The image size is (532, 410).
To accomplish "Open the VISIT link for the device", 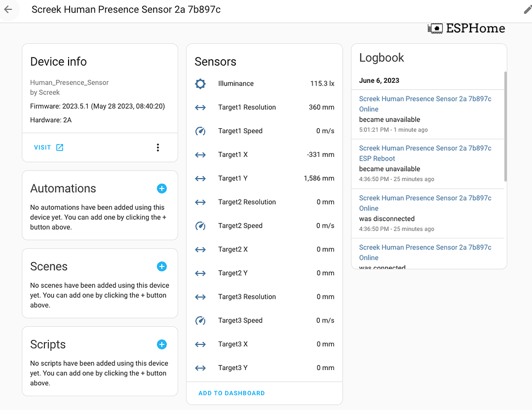I will pyautogui.click(x=41, y=147).
